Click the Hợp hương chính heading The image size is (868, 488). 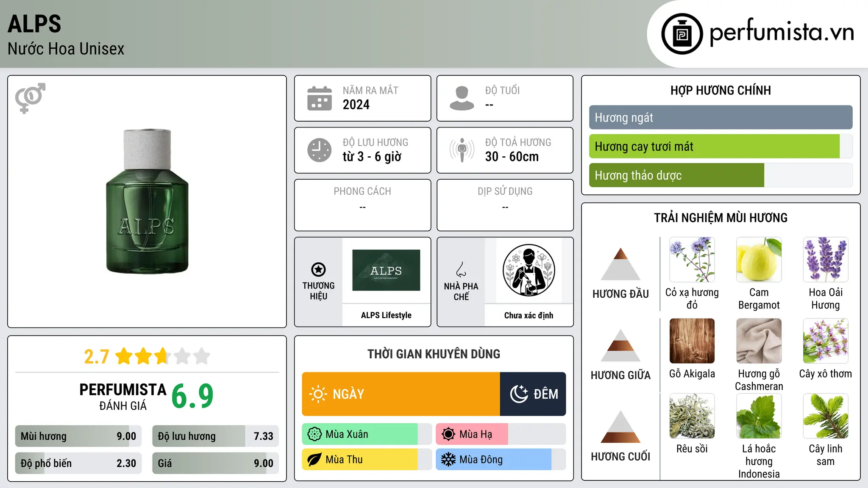[721, 90]
